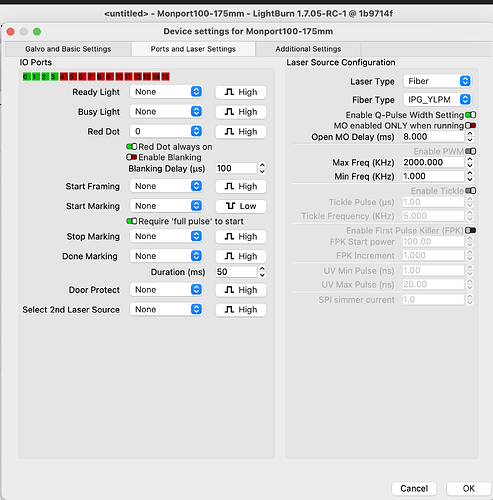Open the Start Marking port dropdown
Image resolution: width=493 pixels, height=500 pixels.
pyautogui.click(x=166, y=206)
